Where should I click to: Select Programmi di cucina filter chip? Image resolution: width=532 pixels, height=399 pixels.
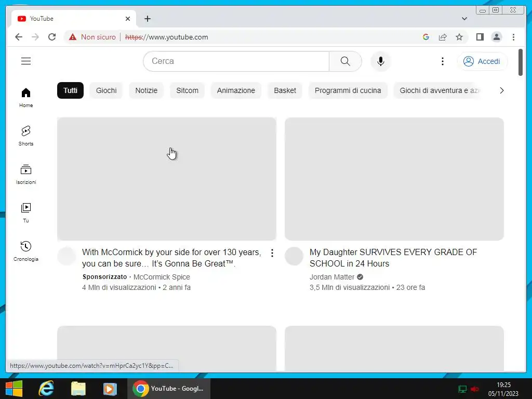click(x=348, y=90)
